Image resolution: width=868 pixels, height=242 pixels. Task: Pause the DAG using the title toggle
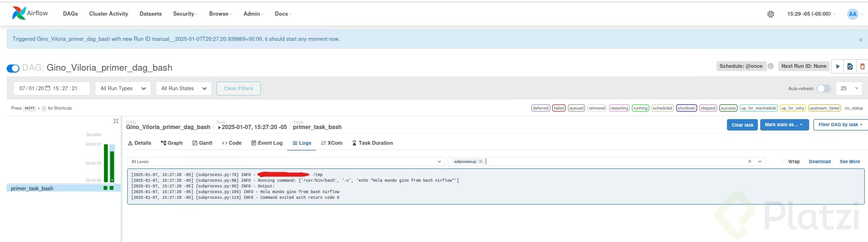click(x=13, y=68)
